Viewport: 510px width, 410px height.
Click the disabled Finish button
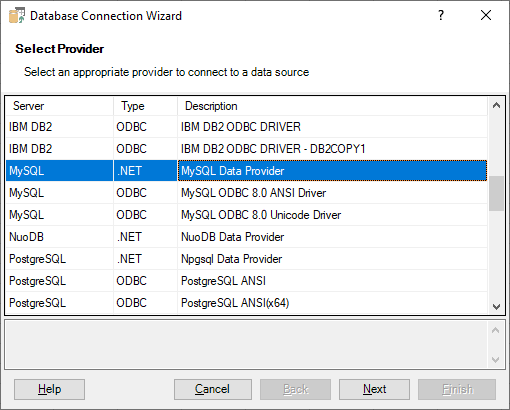pos(457,389)
